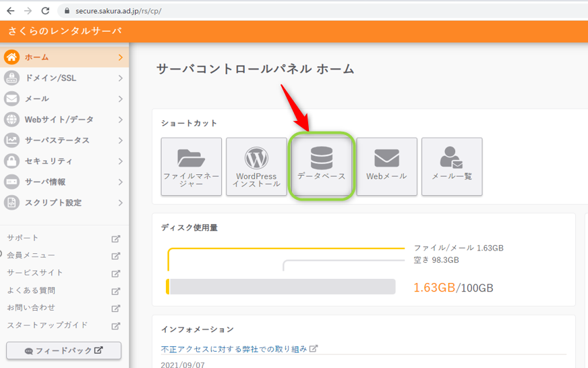
Task: Open the データベース shortcut
Action: [x=322, y=166]
